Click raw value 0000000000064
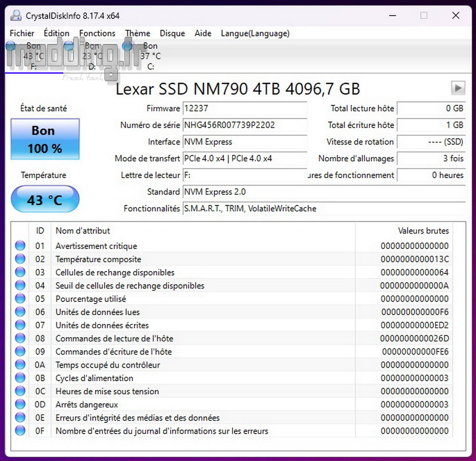This screenshot has width=476, height=461. (x=415, y=272)
